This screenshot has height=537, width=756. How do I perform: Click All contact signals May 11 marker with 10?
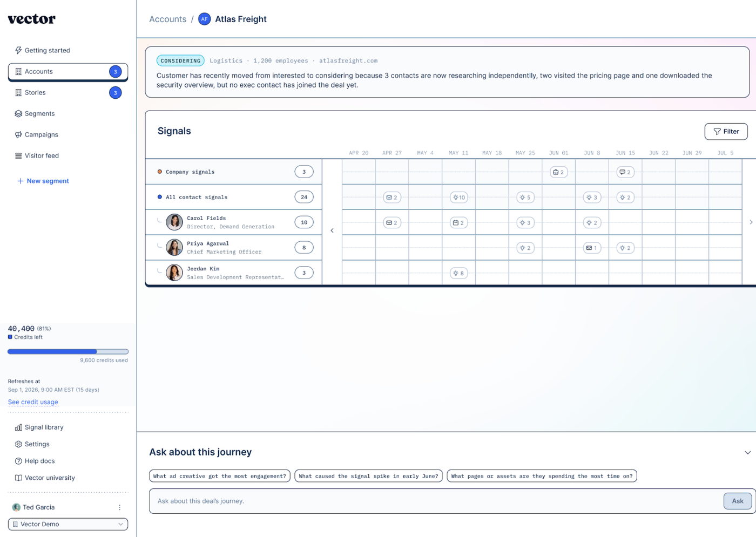pos(459,198)
